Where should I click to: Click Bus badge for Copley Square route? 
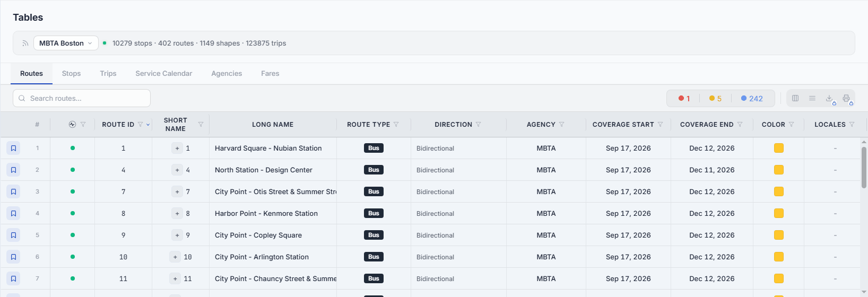(374, 235)
